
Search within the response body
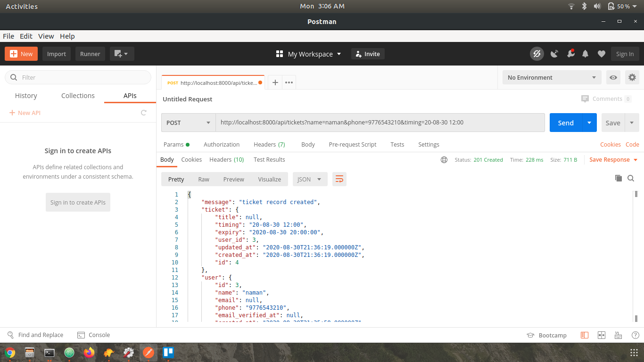pyautogui.click(x=631, y=178)
